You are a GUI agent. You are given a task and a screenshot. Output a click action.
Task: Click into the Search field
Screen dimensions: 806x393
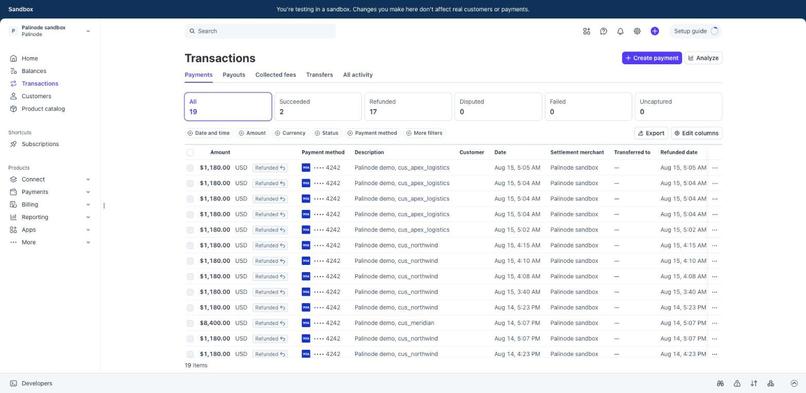click(260, 31)
